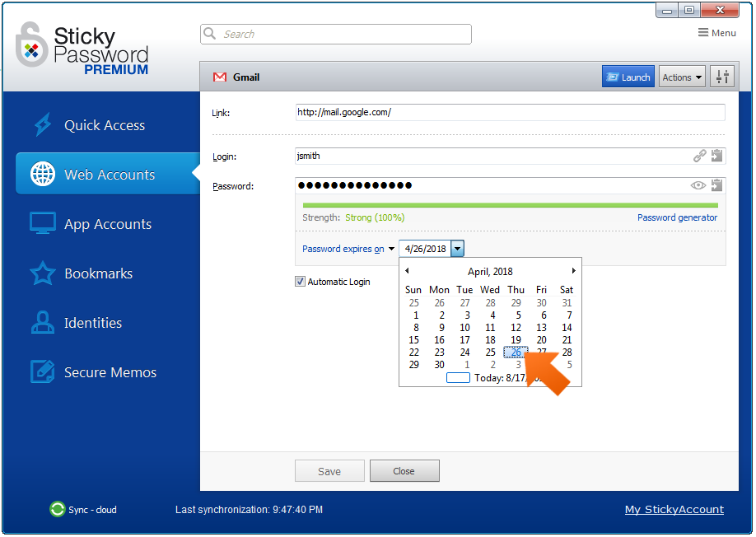Select the highlighted 26 in the calendar
Screen dimensions: 756x537
(x=516, y=353)
